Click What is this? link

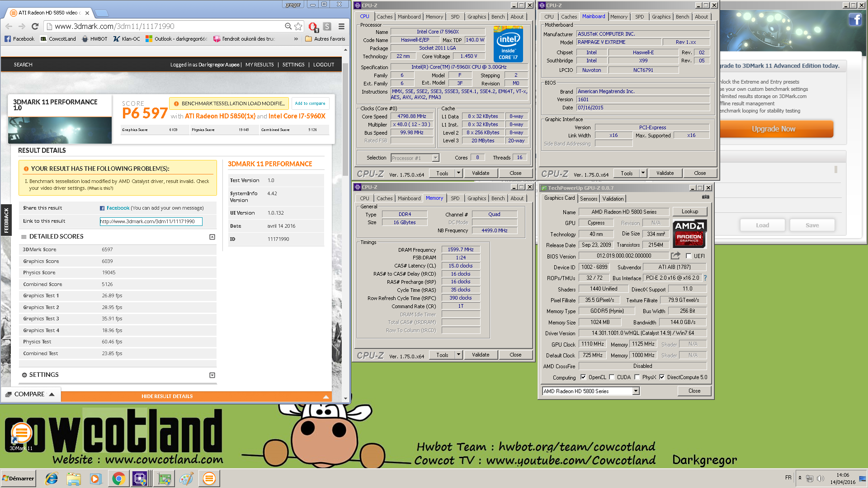point(100,188)
